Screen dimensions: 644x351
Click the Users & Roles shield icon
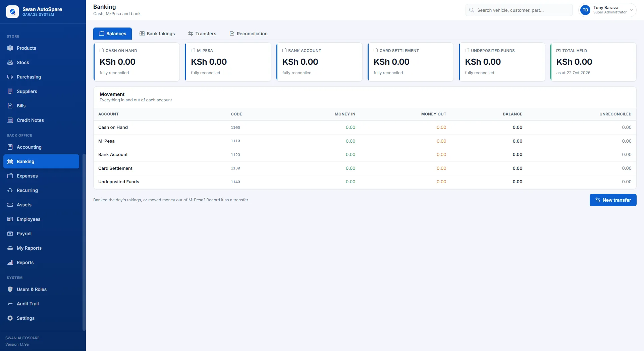click(10, 289)
